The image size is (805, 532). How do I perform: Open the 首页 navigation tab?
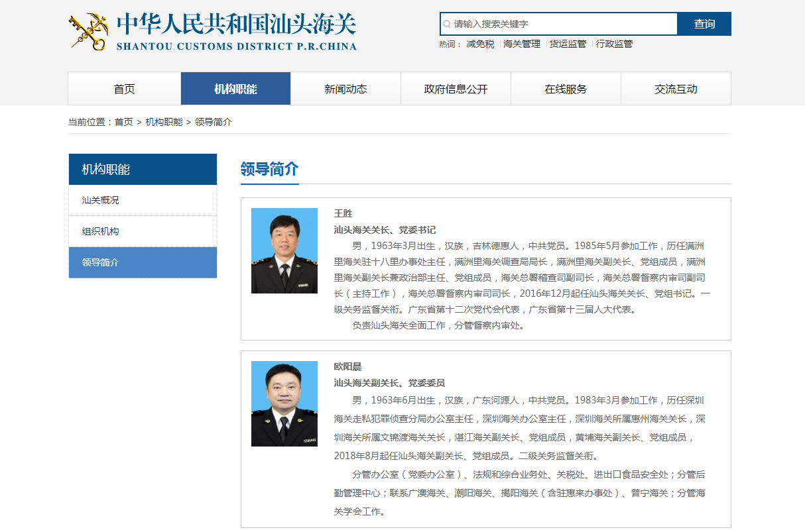pyautogui.click(x=123, y=88)
